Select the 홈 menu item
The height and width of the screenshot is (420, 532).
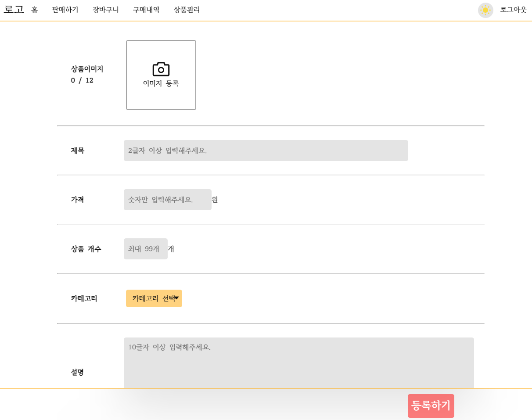coord(35,10)
